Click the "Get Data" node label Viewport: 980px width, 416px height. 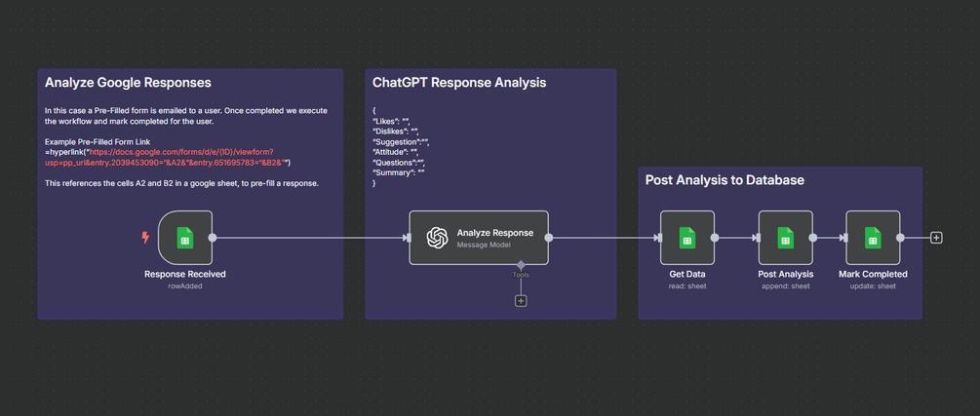point(686,274)
